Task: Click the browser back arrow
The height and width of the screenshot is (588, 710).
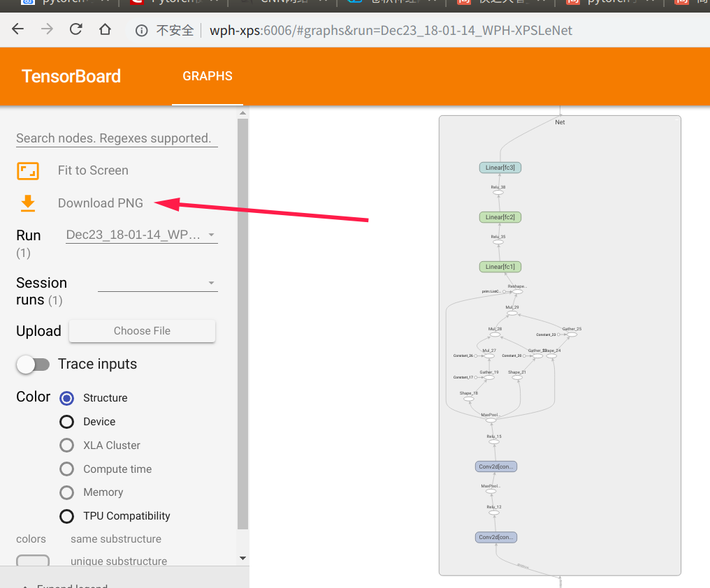Action: click(x=17, y=29)
